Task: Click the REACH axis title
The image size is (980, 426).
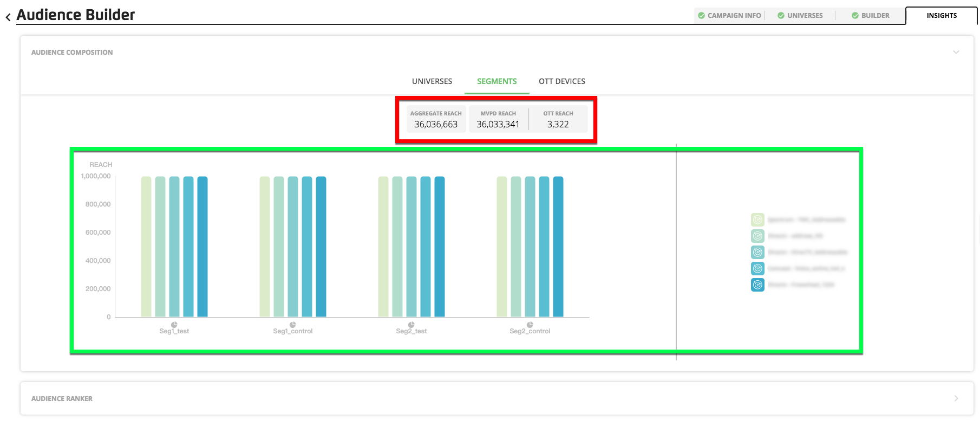Action: pyautogui.click(x=101, y=165)
